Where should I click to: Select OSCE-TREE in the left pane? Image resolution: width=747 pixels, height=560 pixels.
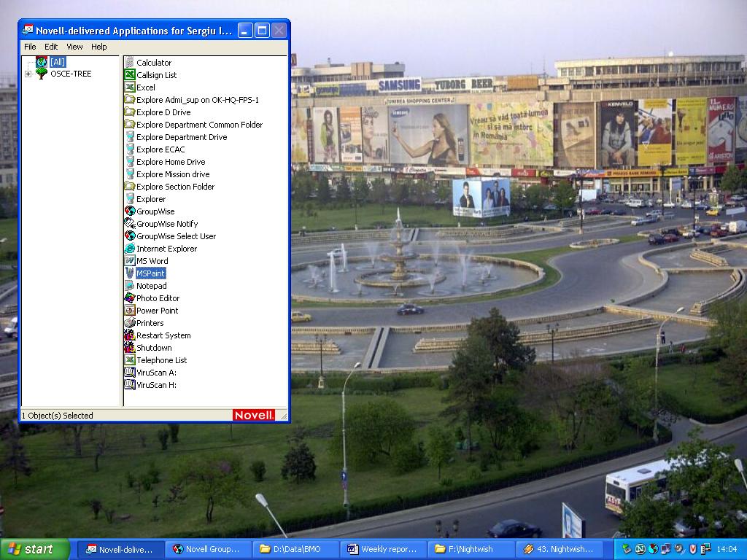point(70,74)
